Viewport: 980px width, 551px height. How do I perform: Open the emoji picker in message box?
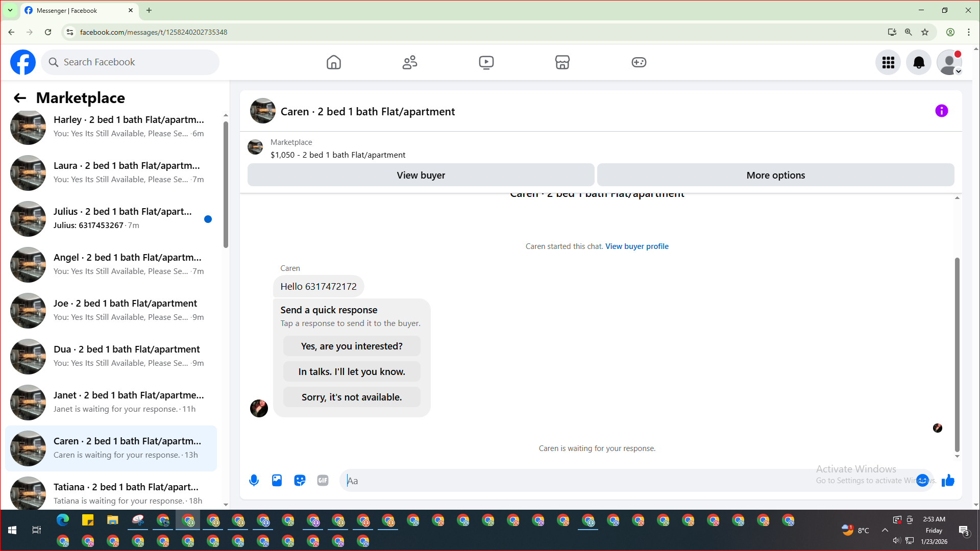coord(922,481)
